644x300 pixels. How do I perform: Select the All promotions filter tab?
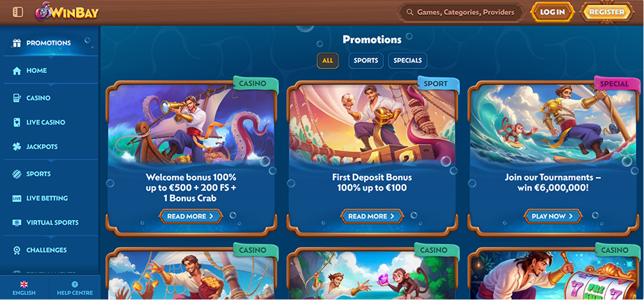tap(328, 61)
